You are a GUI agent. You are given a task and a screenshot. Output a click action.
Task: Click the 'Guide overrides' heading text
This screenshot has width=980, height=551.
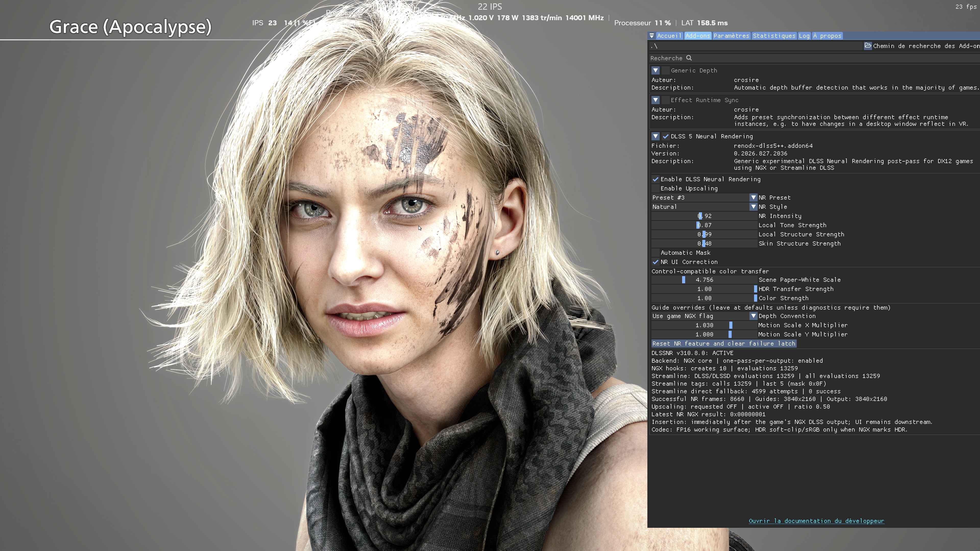tap(771, 307)
